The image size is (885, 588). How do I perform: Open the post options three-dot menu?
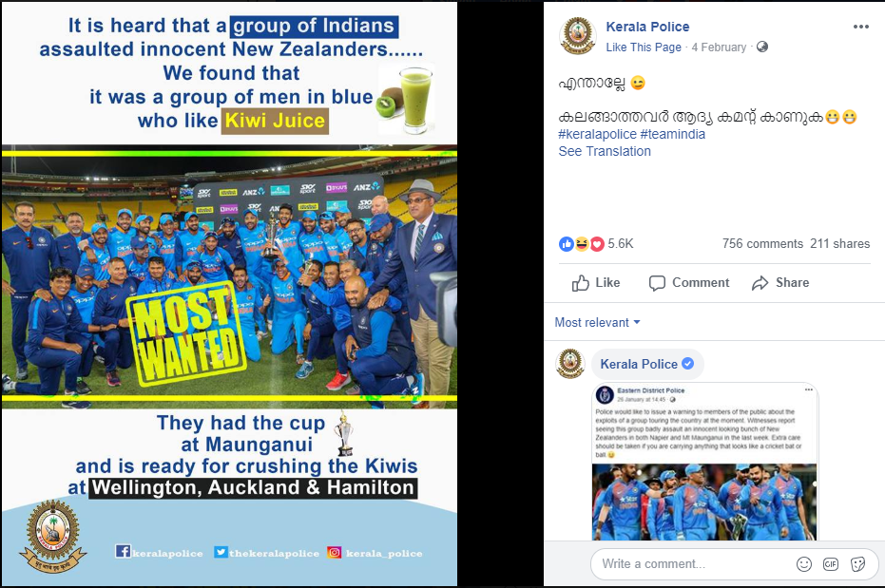[x=860, y=27]
